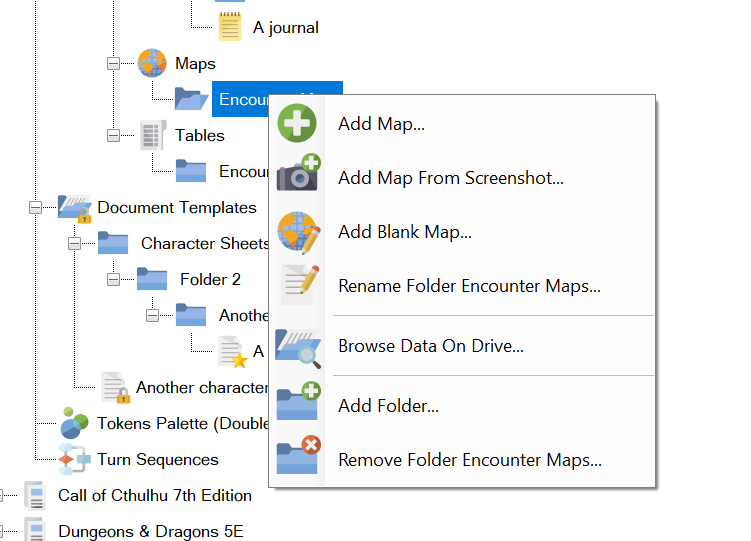Choose Remove Folder Encounter Maps menu entry
The height and width of the screenshot is (541, 751).
click(469, 460)
